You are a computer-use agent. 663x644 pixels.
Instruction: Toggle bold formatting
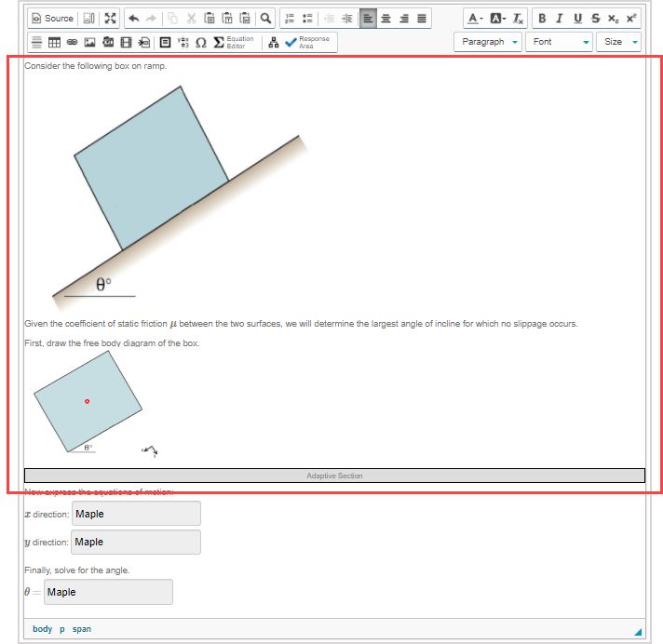coord(543,19)
